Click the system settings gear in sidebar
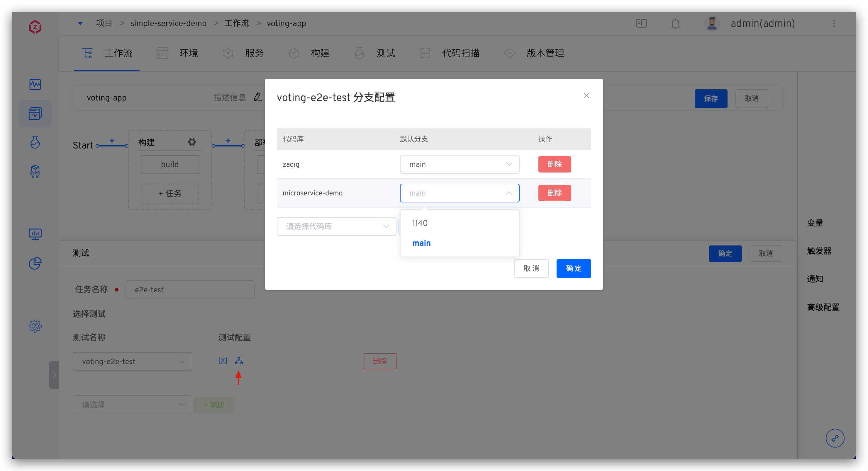 35,326
